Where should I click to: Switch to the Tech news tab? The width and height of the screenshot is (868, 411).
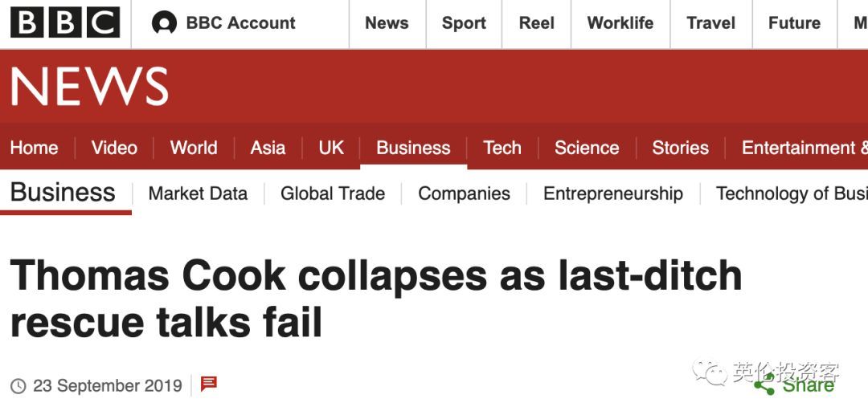(502, 148)
